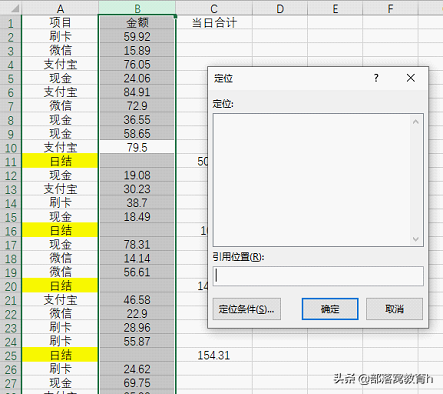The height and width of the screenshot is (394, 443).
Task: Click cell with value 15.89
Action: (x=137, y=51)
